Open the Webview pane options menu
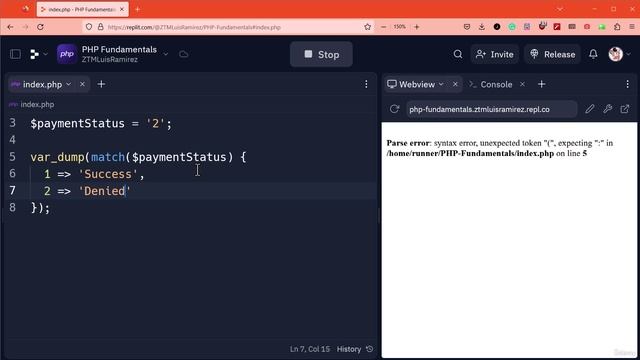640x360 pixels. point(627,84)
